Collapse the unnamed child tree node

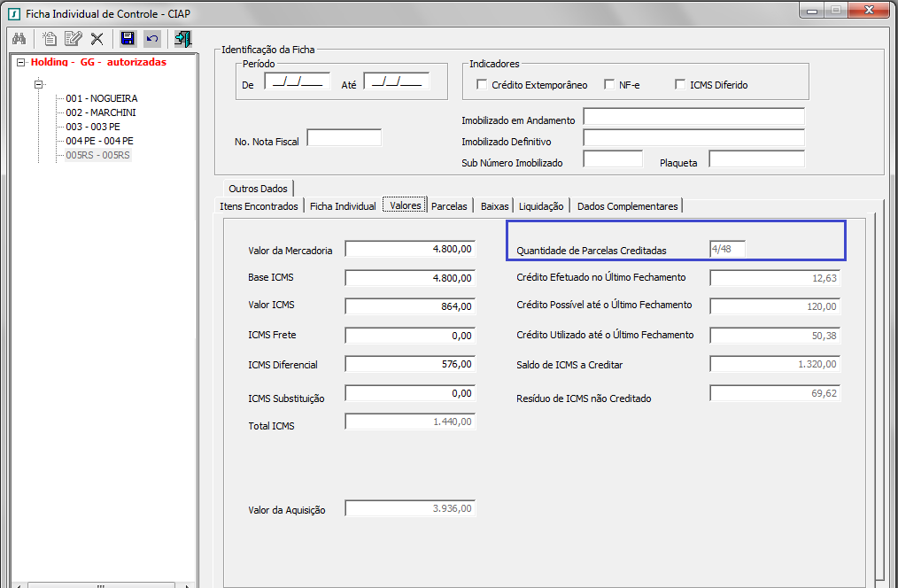pyautogui.click(x=38, y=84)
